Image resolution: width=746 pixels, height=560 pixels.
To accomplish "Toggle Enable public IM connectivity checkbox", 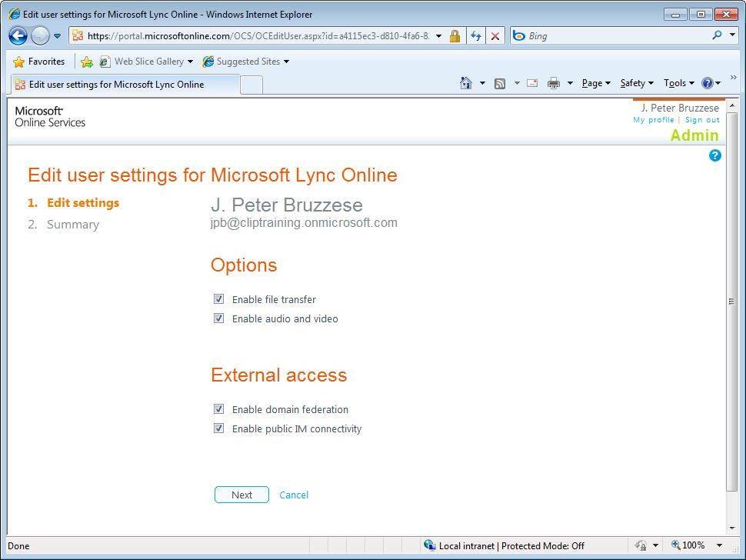I will pyautogui.click(x=218, y=428).
